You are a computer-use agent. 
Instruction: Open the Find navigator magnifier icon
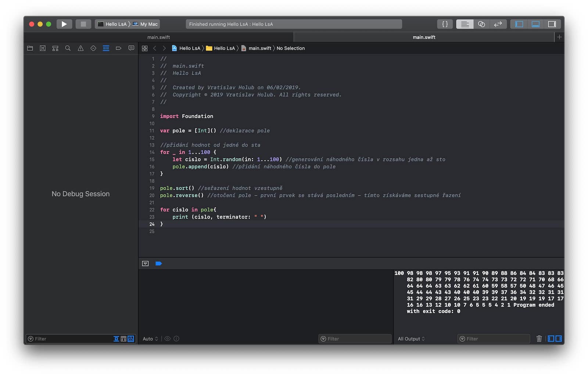tap(68, 48)
